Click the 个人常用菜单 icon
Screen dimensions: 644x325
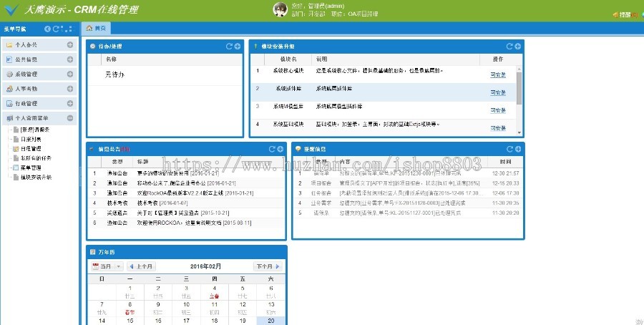[9, 118]
